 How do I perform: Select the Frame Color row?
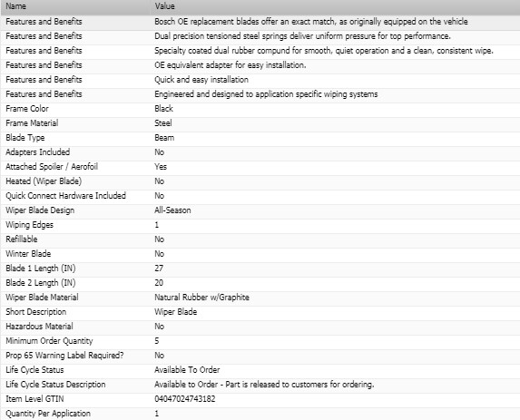click(x=260, y=109)
